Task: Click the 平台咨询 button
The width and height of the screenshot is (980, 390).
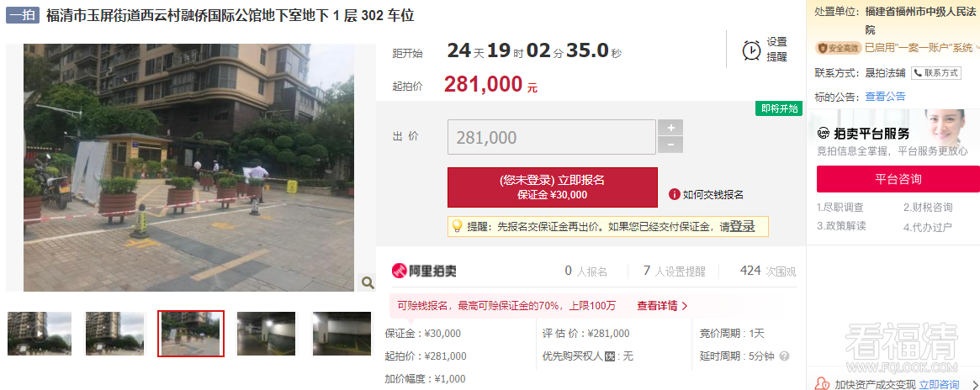Action: (x=898, y=179)
